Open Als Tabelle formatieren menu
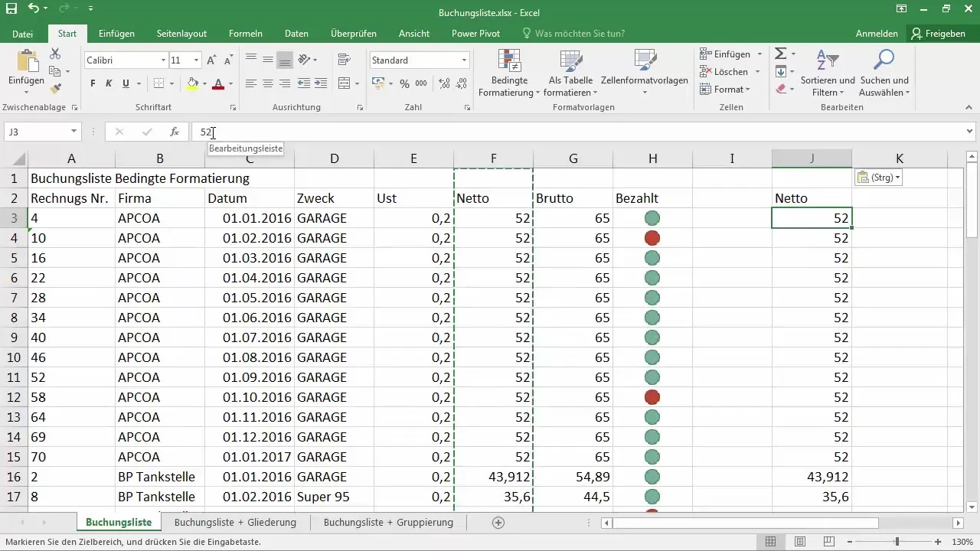The width and height of the screenshot is (980, 551). tap(571, 73)
